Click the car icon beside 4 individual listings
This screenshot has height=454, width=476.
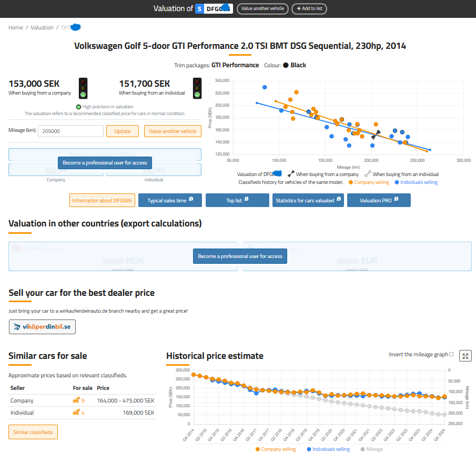[x=76, y=412]
